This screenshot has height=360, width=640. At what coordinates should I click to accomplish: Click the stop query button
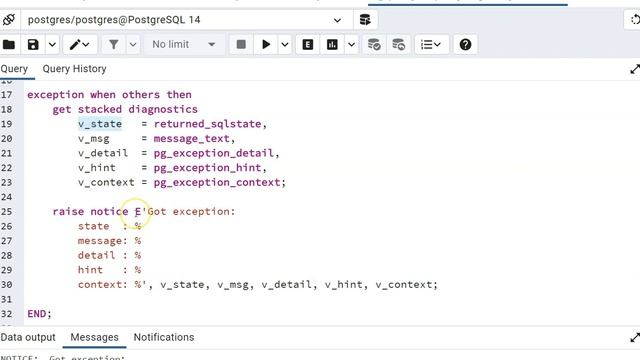(x=241, y=44)
